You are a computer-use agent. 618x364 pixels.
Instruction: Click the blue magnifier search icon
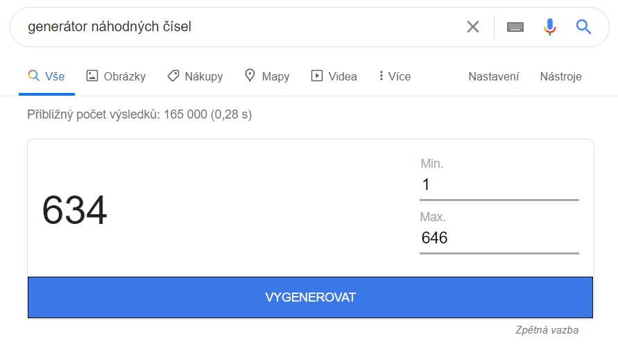tap(583, 27)
